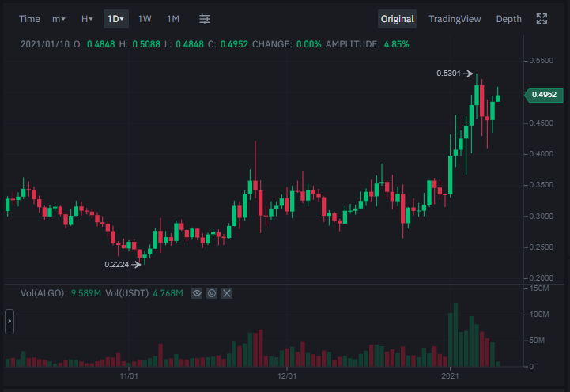Click the 0.5500 price axis label

542,61
